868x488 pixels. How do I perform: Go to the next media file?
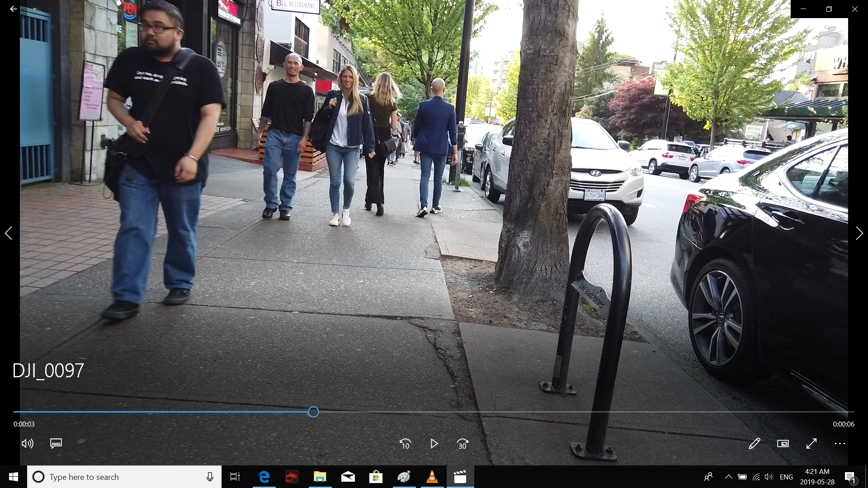[x=859, y=233]
